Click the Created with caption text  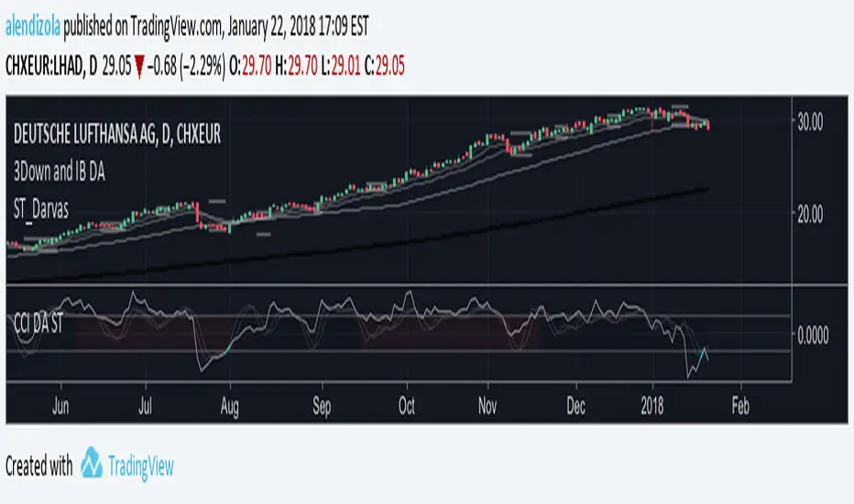tap(38, 466)
